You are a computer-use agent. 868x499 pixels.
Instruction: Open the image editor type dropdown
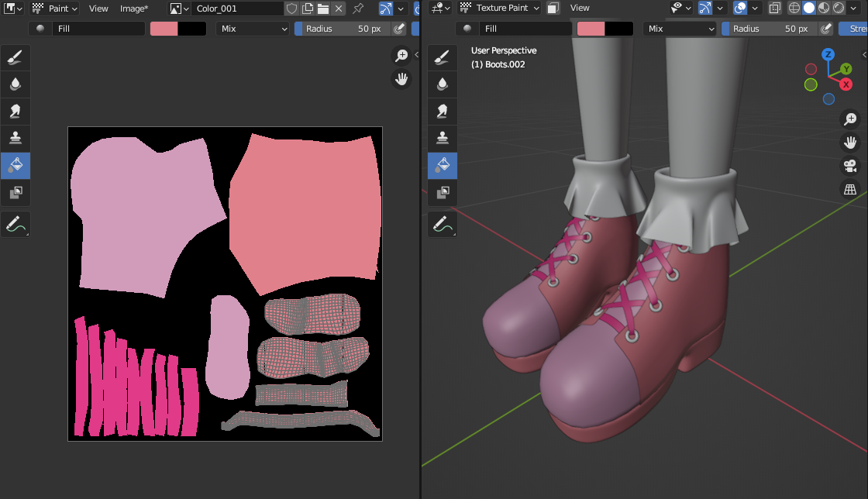pyautogui.click(x=13, y=9)
